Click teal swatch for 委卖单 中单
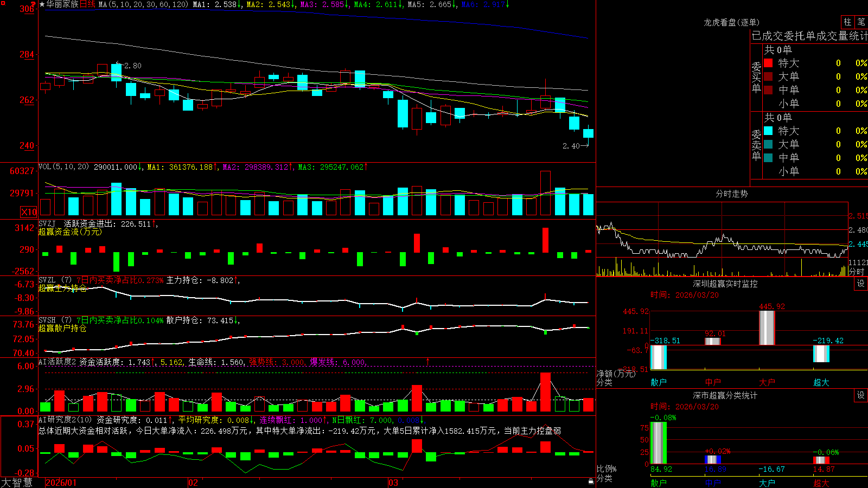The width and height of the screenshot is (868, 488). [768, 157]
